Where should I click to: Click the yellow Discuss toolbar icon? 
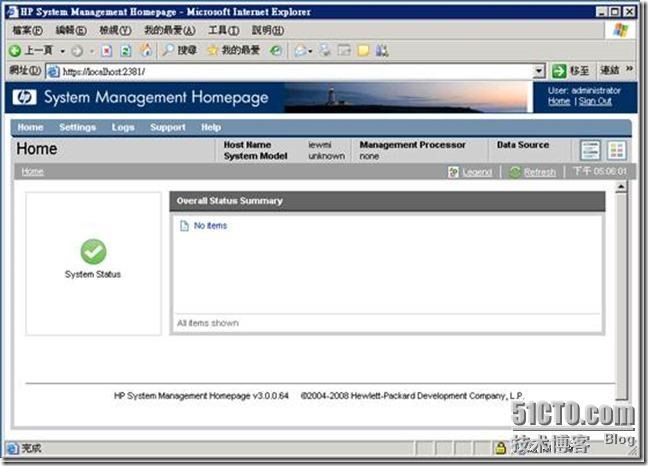tap(363, 51)
